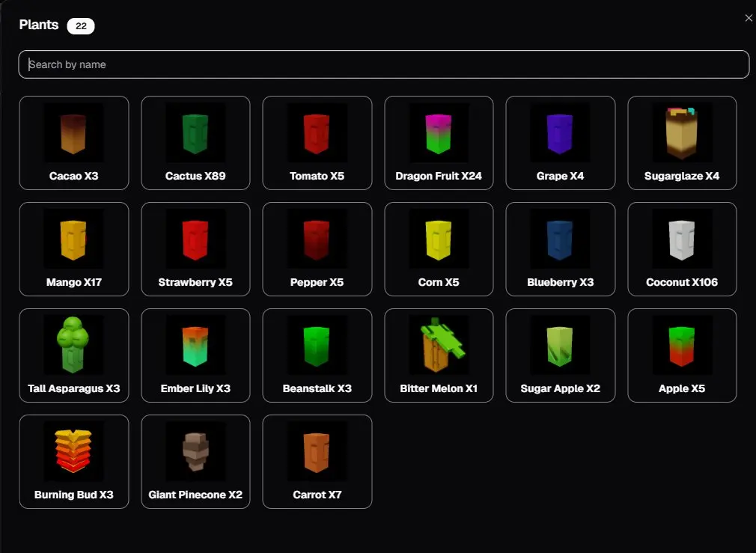This screenshot has width=756, height=553.
Task: Select the yellow Corn block icon
Action: [x=439, y=239]
